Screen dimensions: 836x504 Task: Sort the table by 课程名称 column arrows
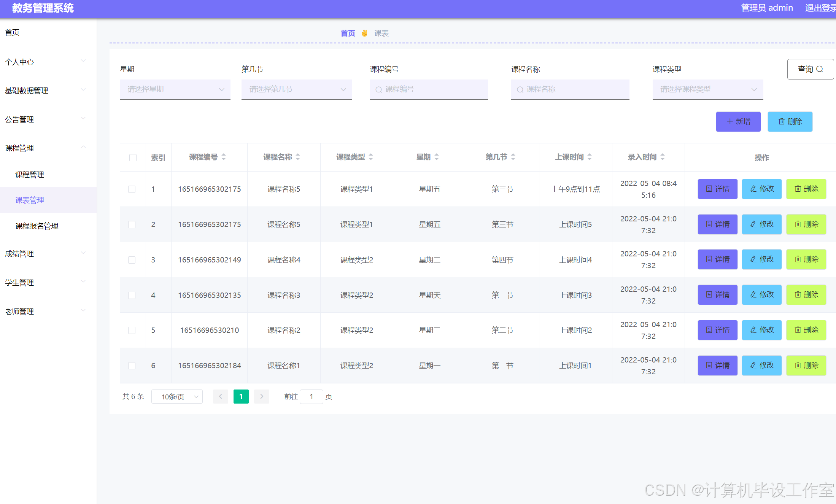click(x=298, y=156)
